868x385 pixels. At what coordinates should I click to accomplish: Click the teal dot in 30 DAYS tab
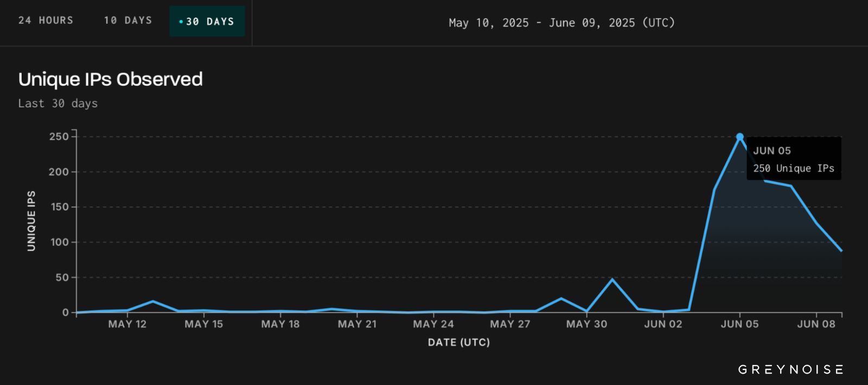tap(181, 22)
